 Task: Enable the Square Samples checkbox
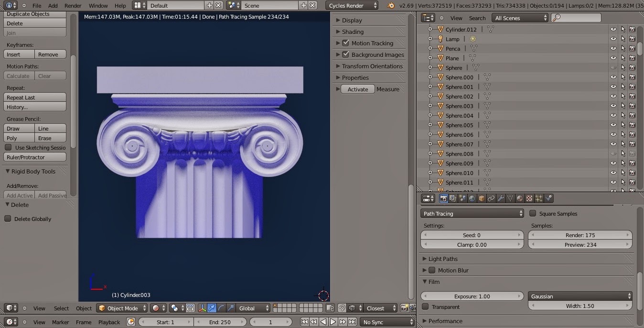pyautogui.click(x=533, y=214)
